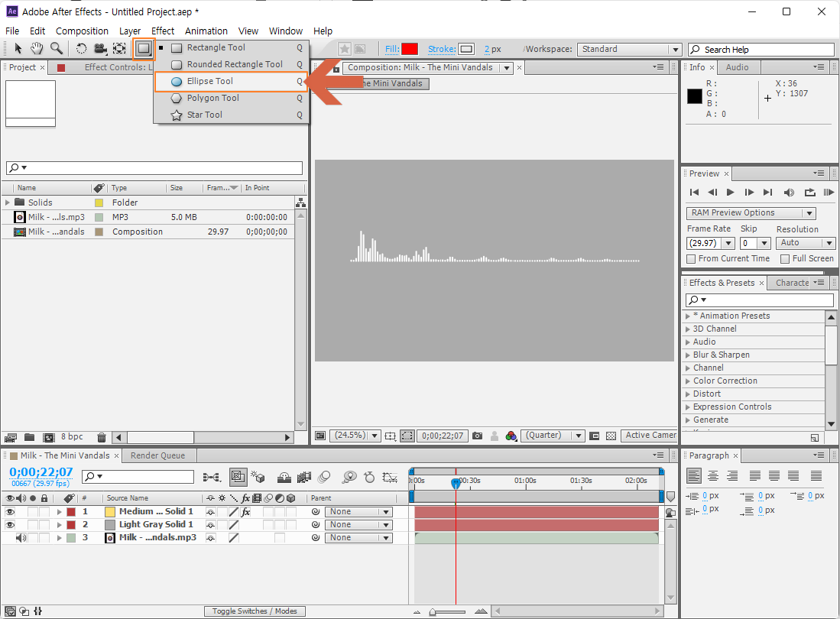Open Active Camera view dropdown

pos(649,436)
